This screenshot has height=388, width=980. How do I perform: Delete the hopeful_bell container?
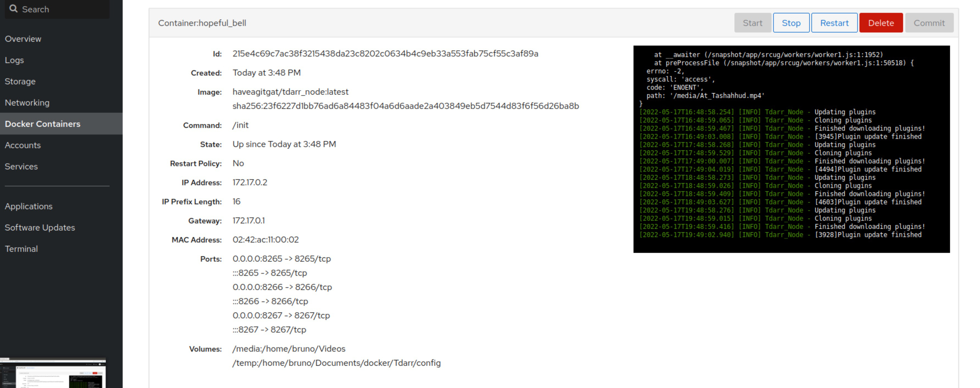pyautogui.click(x=881, y=22)
